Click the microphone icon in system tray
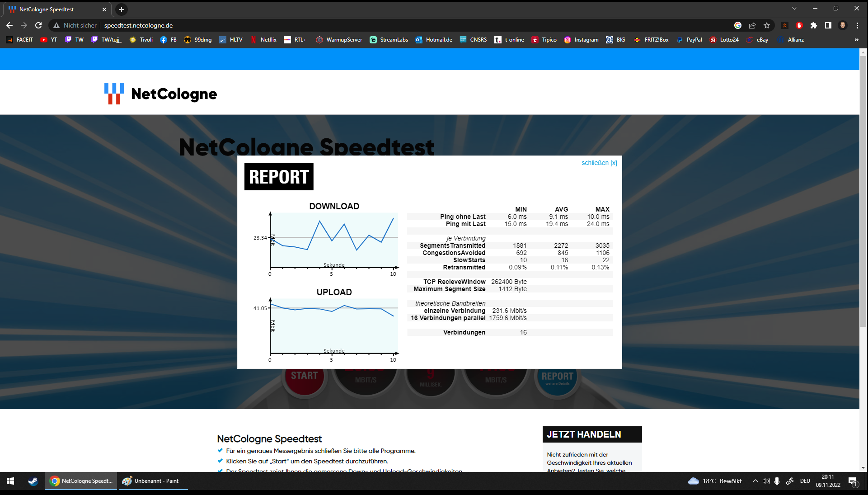The image size is (868, 495). click(x=777, y=481)
